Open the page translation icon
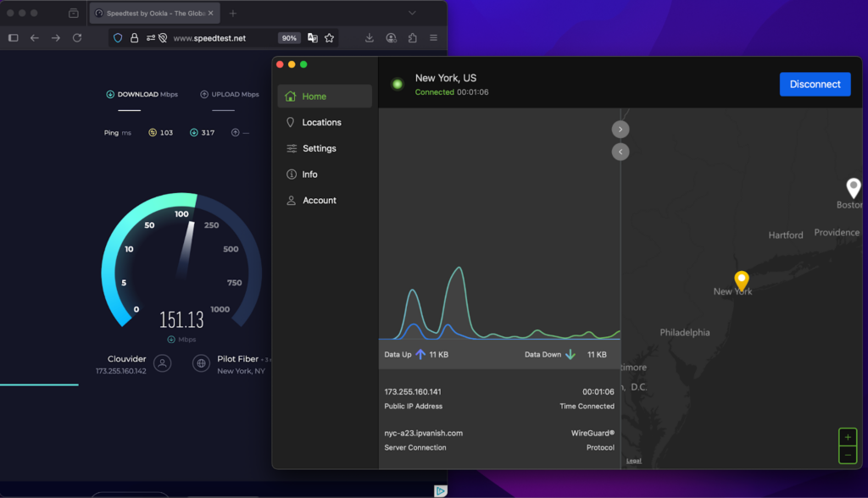The image size is (868, 498). coord(313,37)
